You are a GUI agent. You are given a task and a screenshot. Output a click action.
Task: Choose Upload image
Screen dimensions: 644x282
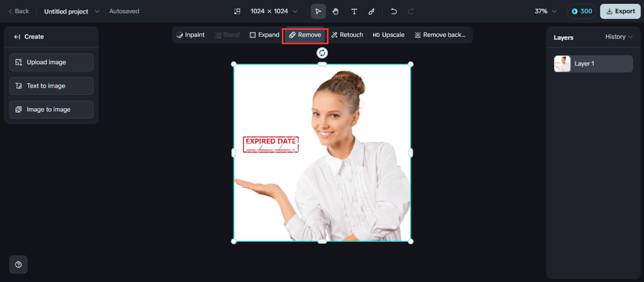[51, 62]
